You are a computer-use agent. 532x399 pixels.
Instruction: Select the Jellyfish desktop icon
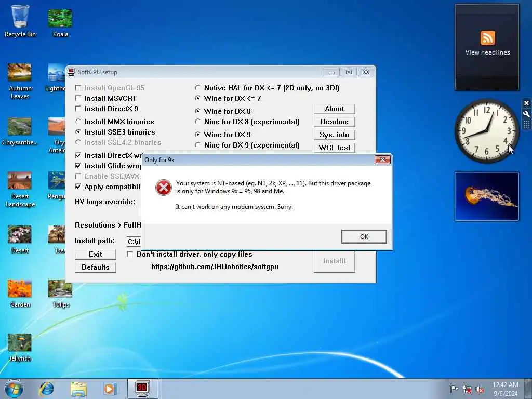(x=20, y=348)
